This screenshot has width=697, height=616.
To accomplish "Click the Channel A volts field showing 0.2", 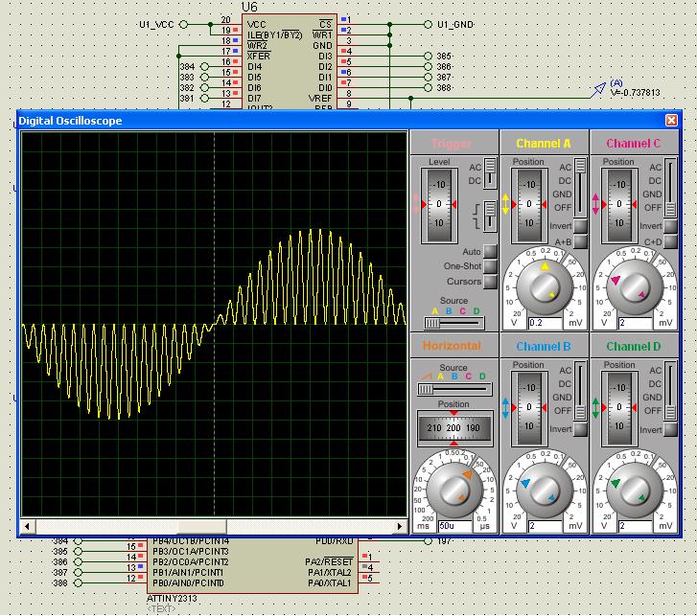I will point(546,323).
